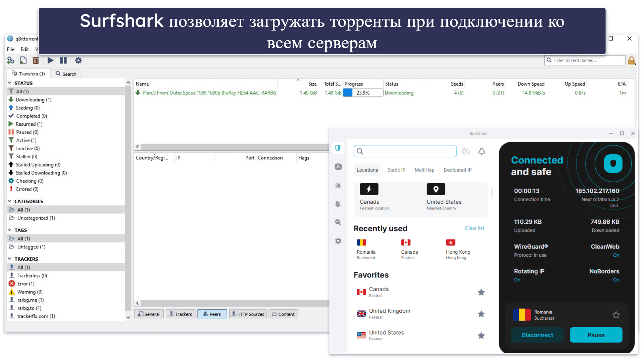Collapse the CATEGORIES section

point(10,201)
